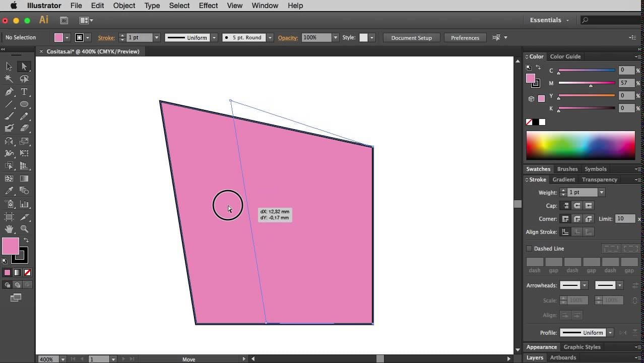Enable the Dashed Line checkbox
The width and height of the screenshot is (644, 363).
click(x=529, y=249)
